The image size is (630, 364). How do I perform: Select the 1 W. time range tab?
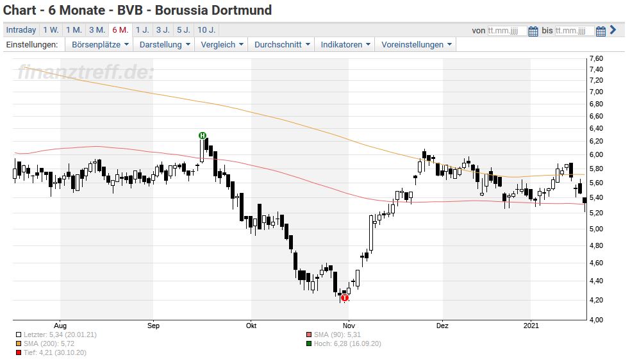(x=51, y=29)
